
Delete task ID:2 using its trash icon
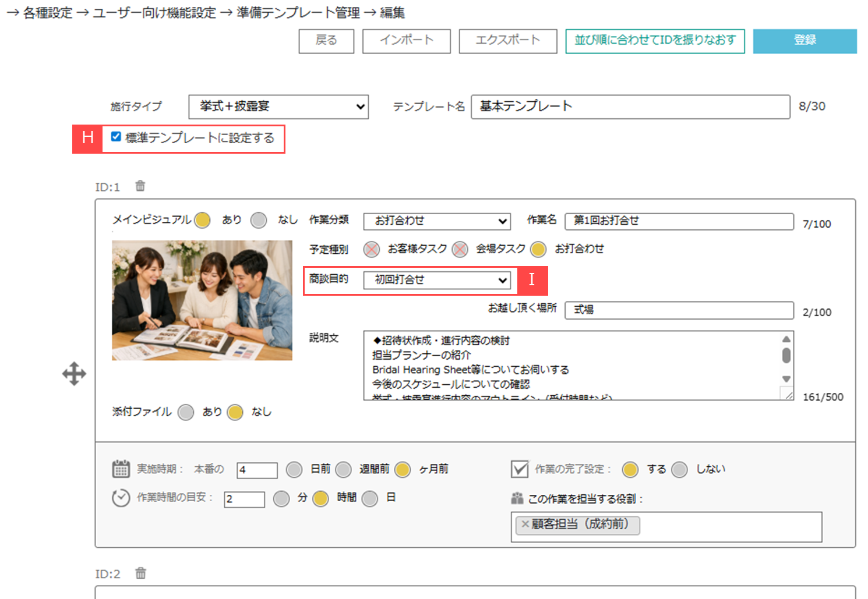click(140, 573)
